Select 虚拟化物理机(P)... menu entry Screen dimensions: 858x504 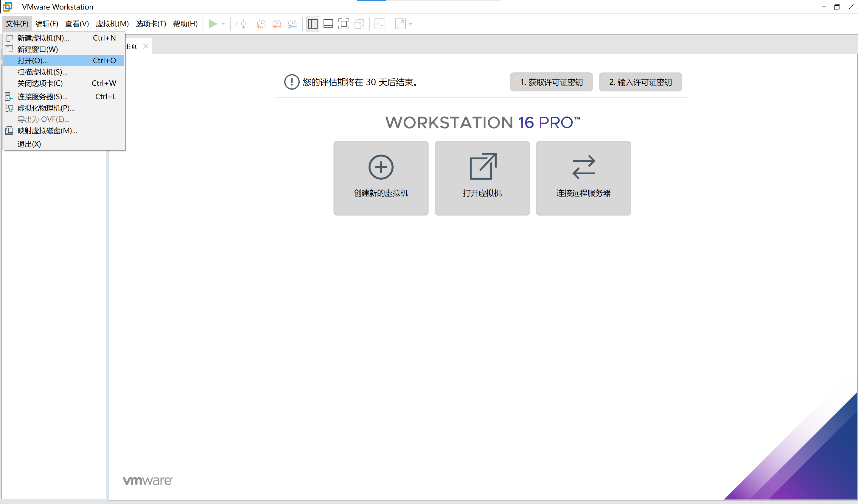(x=64, y=108)
